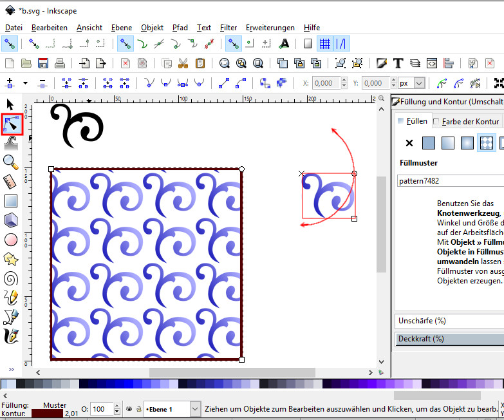Adjust the Unschärfe (%) slider
This screenshot has width=504, height=420.
point(449,321)
